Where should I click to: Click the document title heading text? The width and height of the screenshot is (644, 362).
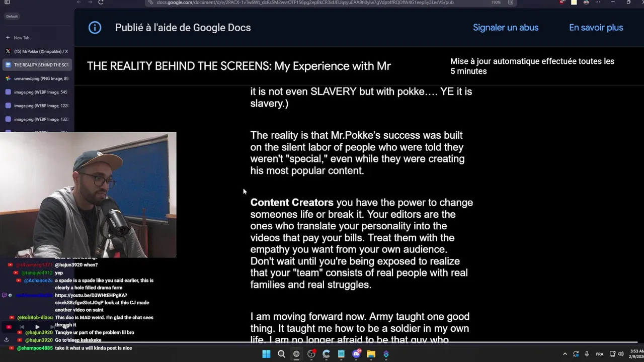(239, 66)
